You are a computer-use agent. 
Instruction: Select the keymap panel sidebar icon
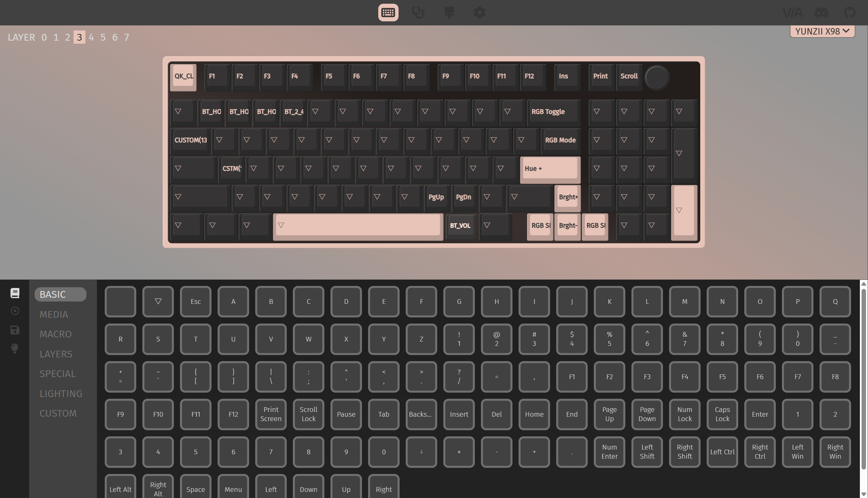point(15,293)
